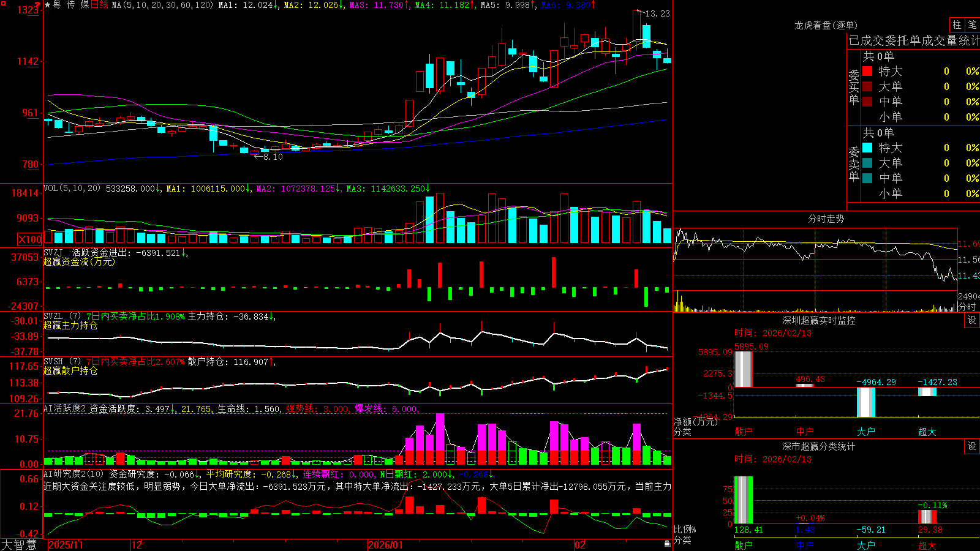Image resolution: width=980 pixels, height=551 pixels.
Task: Click the 超大 bar in 深市超赢分类统计
Action: (927, 517)
